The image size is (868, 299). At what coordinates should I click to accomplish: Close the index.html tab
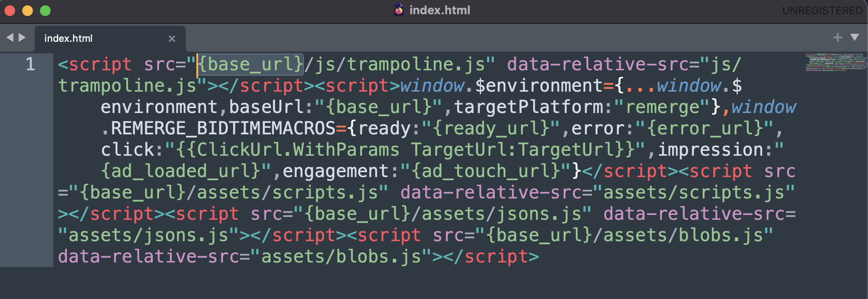coord(172,39)
